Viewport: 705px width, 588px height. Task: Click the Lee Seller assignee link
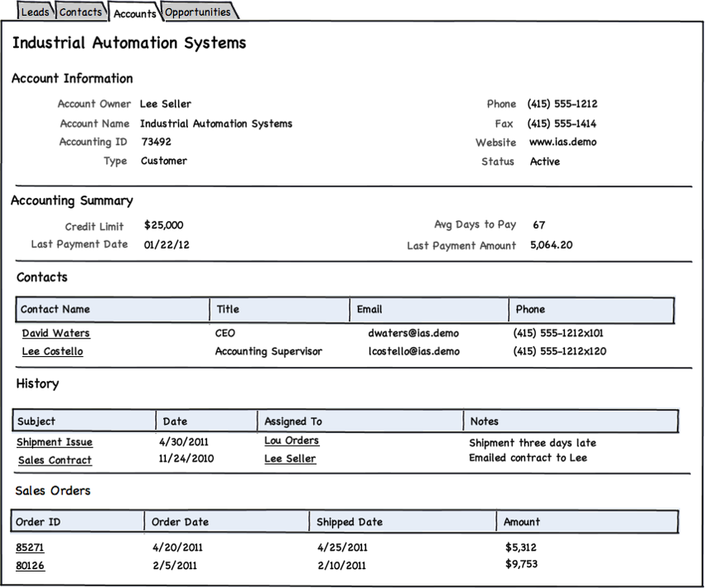click(x=290, y=458)
